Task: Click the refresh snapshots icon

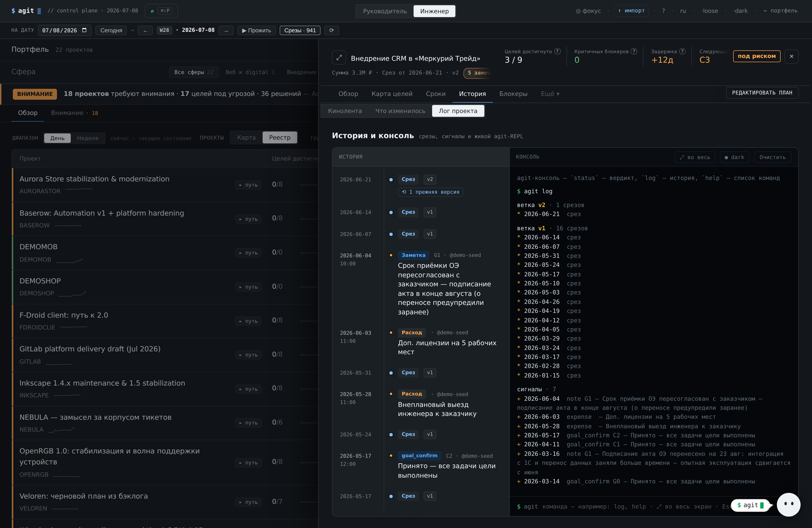Action: [x=331, y=30]
